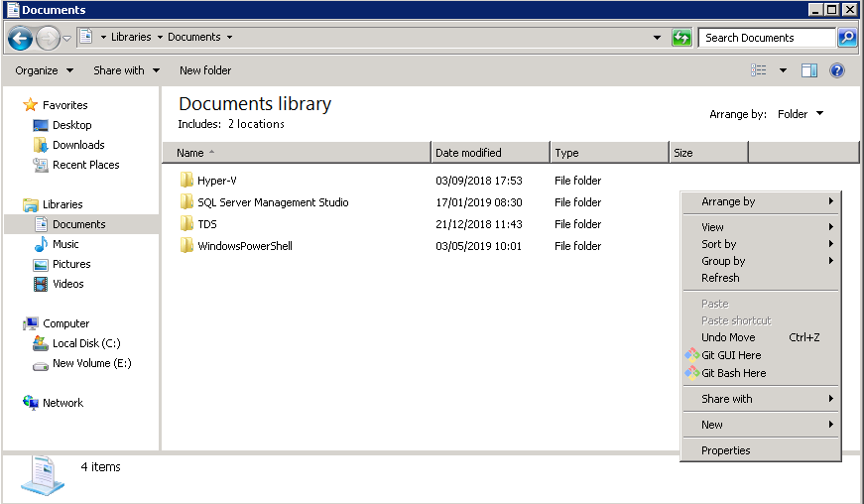Viewport: 864px width, 504px height.
Task: Expand New submenu in context menu
Action: click(761, 425)
